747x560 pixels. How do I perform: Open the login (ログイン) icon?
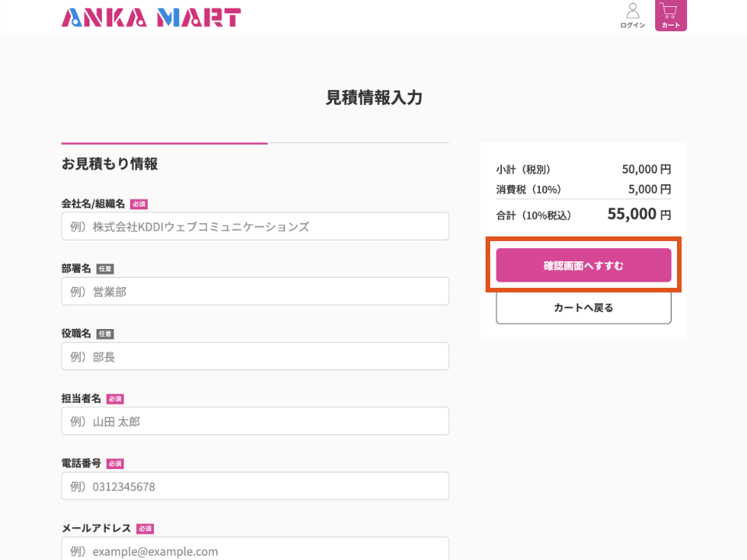633,16
